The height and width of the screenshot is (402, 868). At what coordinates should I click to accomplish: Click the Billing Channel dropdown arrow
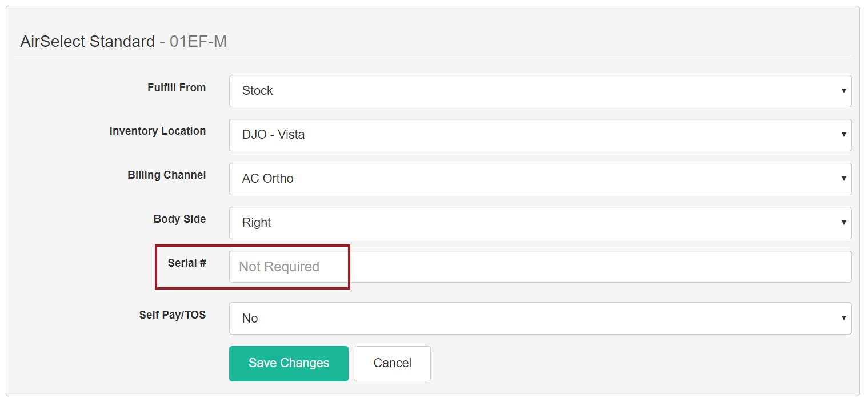coord(843,179)
